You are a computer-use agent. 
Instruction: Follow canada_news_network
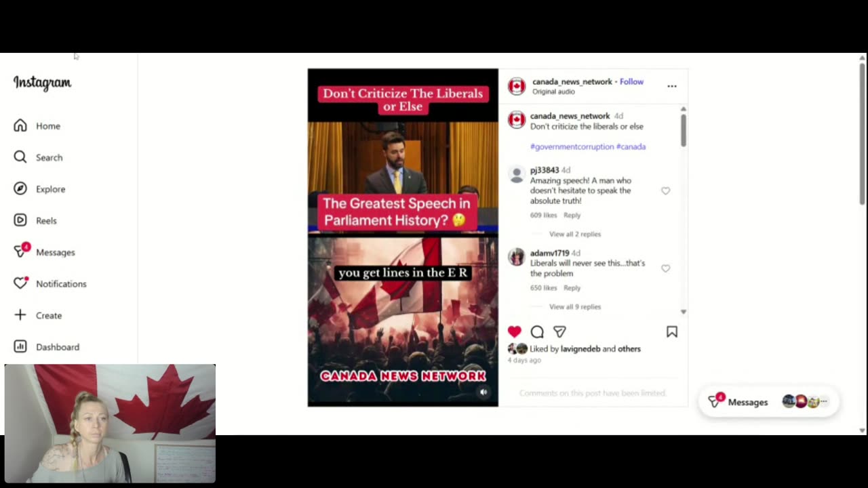(631, 81)
